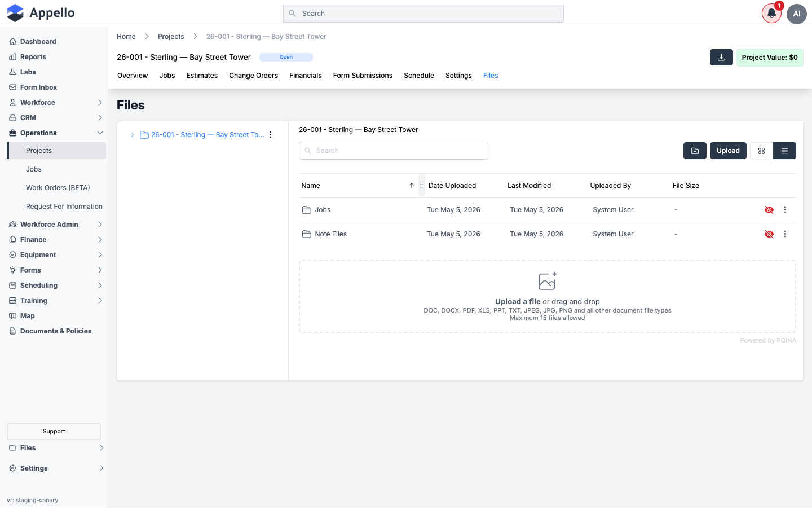
Task: Go to Projects via the breadcrumb
Action: tap(171, 37)
